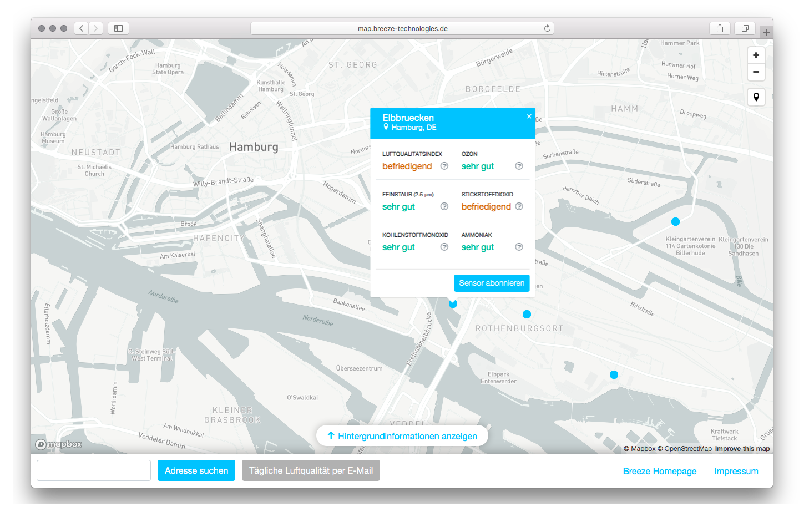Open help icon for Stickstoffdioxid
This screenshot has width=804, height=532.
click(519, 206)
